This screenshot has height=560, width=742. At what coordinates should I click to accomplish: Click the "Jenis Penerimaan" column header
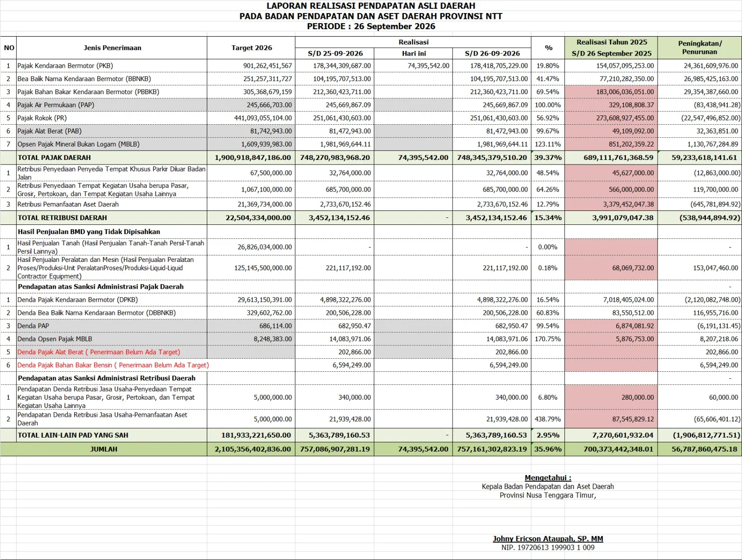tap(112, 48)
